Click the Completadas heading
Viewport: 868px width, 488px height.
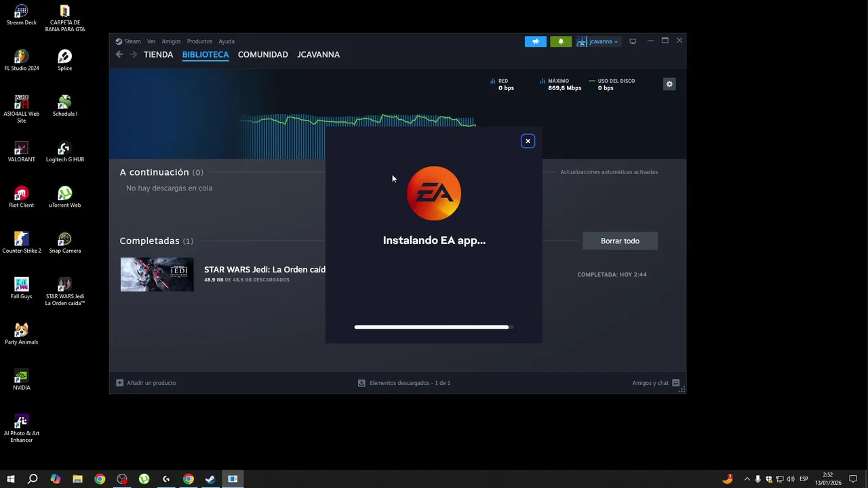pyautogui.click(x=149, y=241)
